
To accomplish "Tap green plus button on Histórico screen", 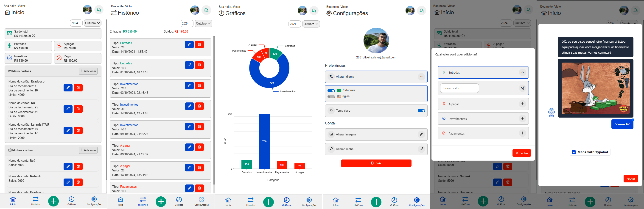I will (x=161, y=202).
